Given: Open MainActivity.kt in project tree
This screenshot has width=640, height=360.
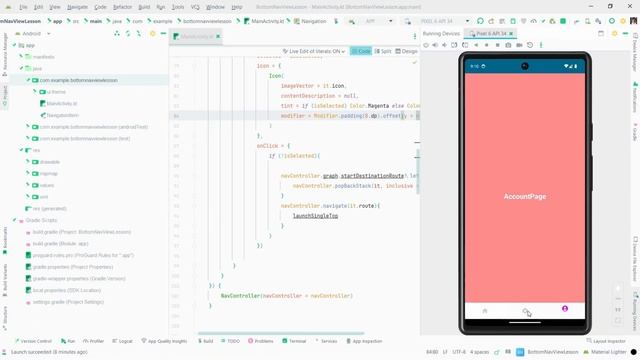Looking at the screenshot, I should (x=58, y=104).
